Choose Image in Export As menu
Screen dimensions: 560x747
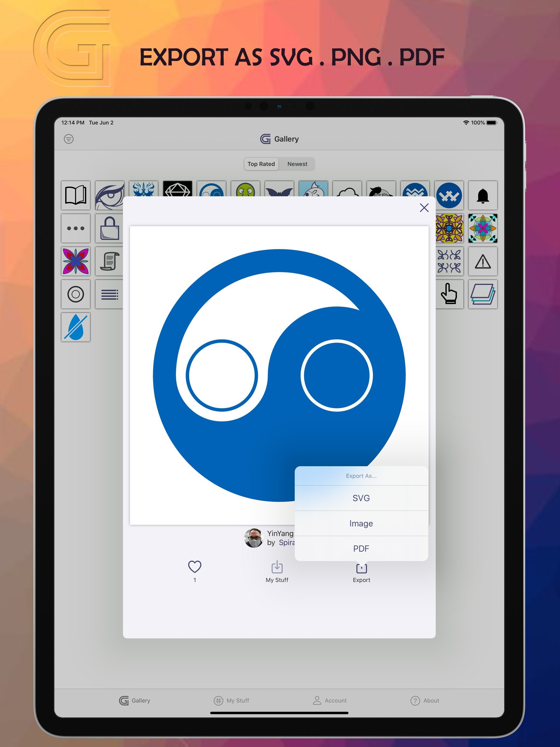361,523
